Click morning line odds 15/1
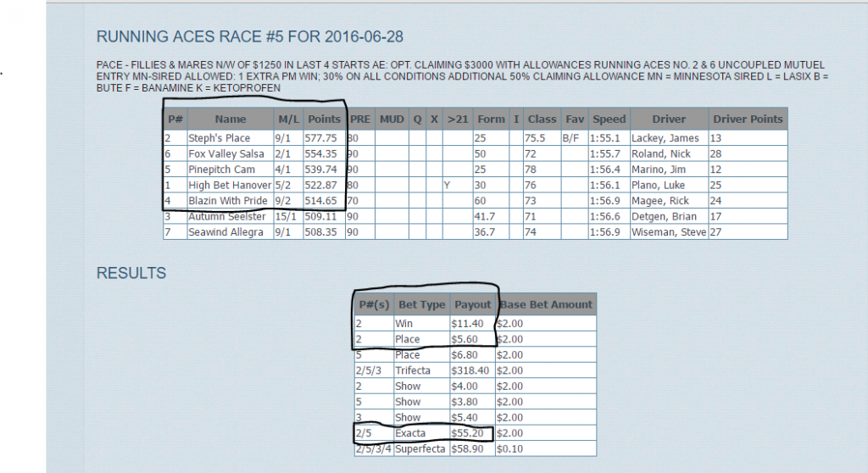 [286, 216]
